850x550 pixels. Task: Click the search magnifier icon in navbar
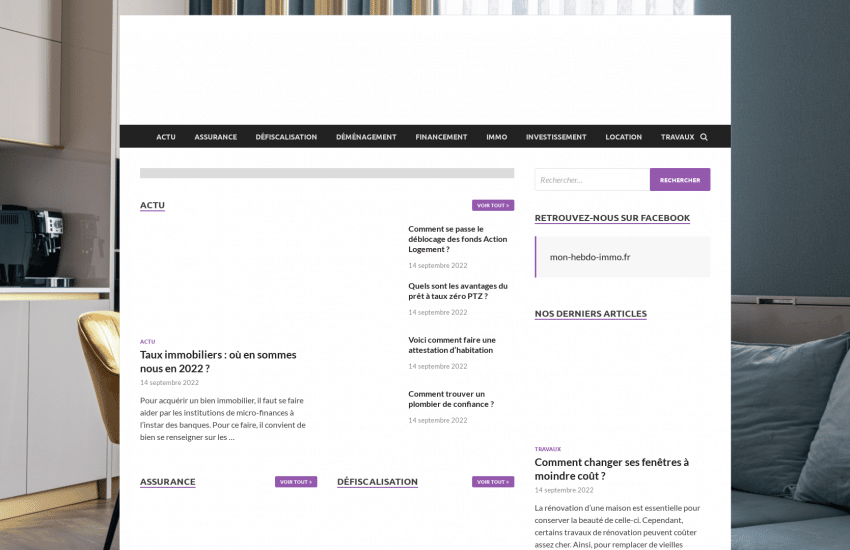[704, 137]
